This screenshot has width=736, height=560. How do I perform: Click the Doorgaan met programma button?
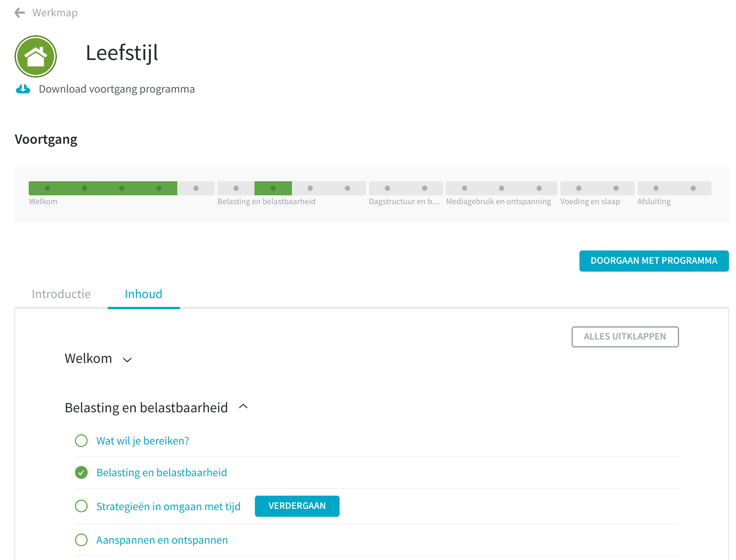click(654, 261)
